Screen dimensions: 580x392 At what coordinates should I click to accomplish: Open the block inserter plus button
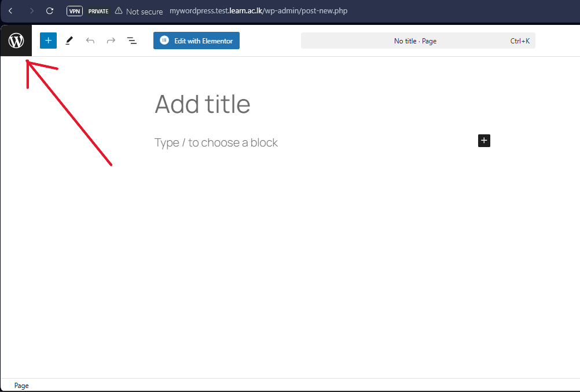coord(48,41)
